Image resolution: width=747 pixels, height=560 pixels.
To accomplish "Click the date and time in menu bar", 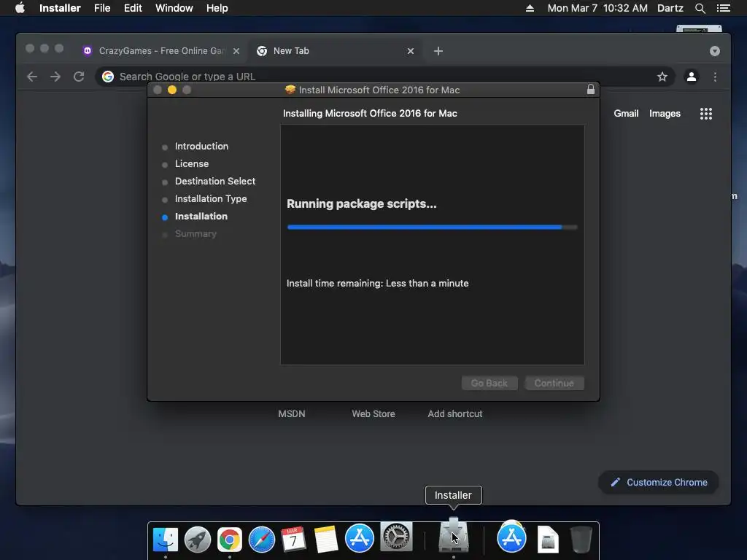I will click(597, 8).
